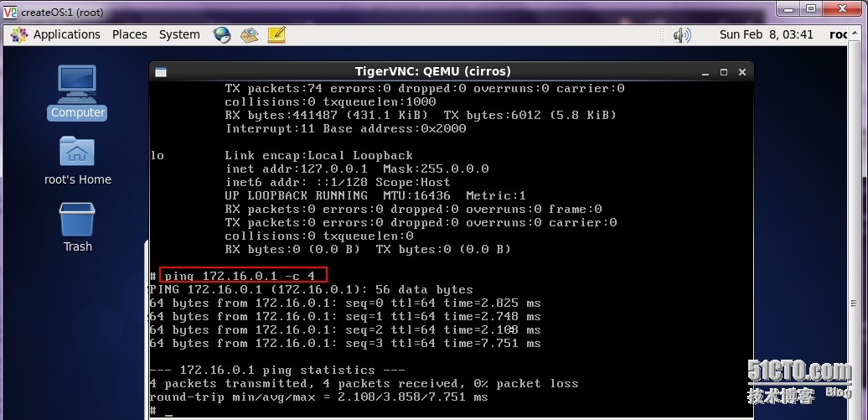This screenshot has height=420, width=868.
Task: Select the root's Home folder icon
Action: coord(77,159)
